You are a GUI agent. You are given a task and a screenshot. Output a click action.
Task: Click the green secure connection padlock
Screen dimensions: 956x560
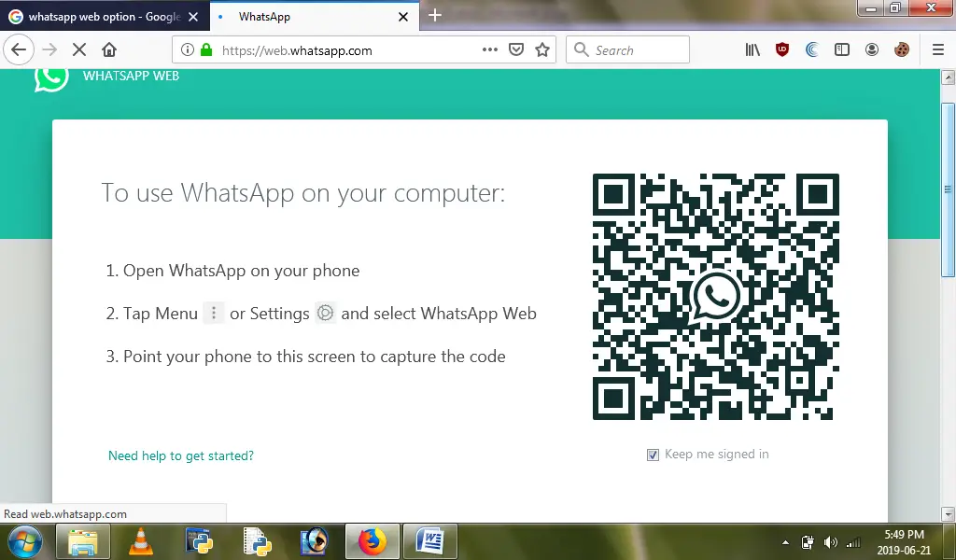(206, 50)
